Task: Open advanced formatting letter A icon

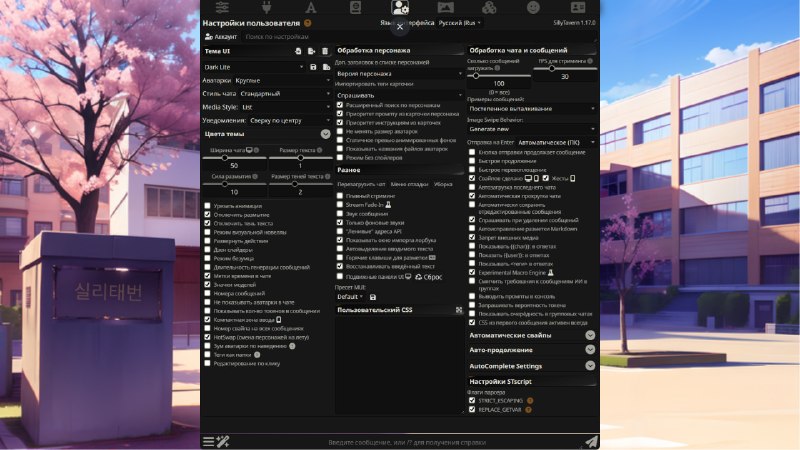Action: click(311, 7)
